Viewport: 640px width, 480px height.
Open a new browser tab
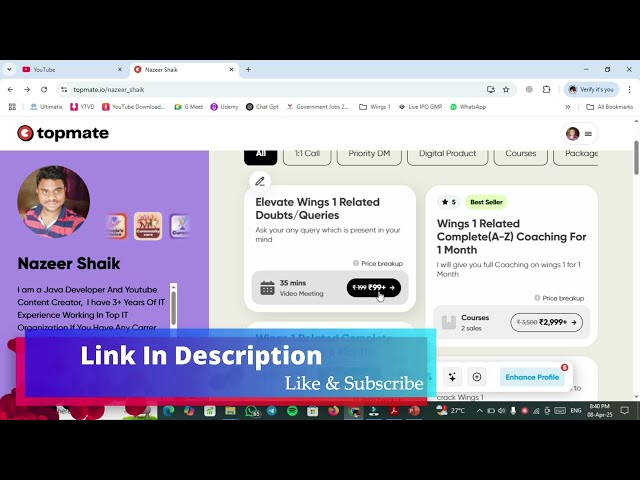point(248,69)
